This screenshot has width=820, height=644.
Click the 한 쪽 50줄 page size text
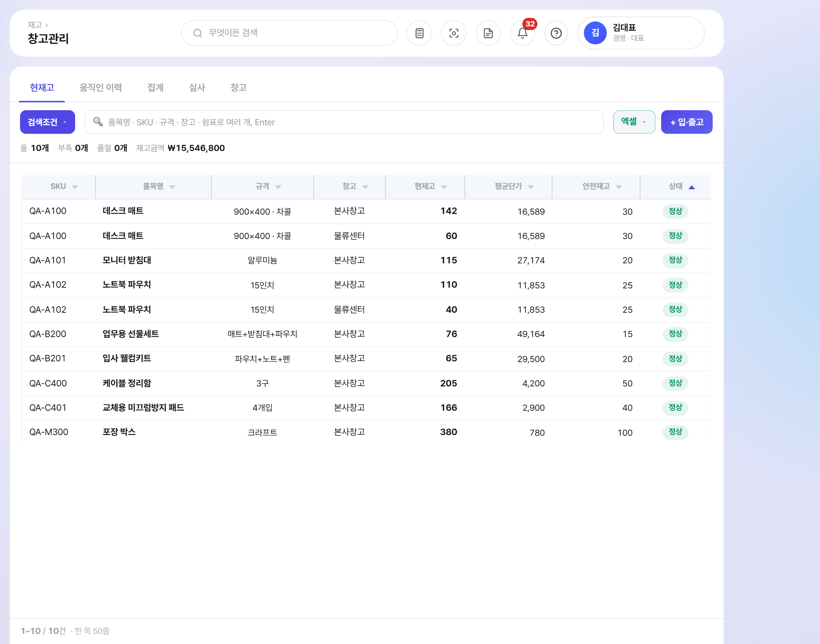(92, 631)
